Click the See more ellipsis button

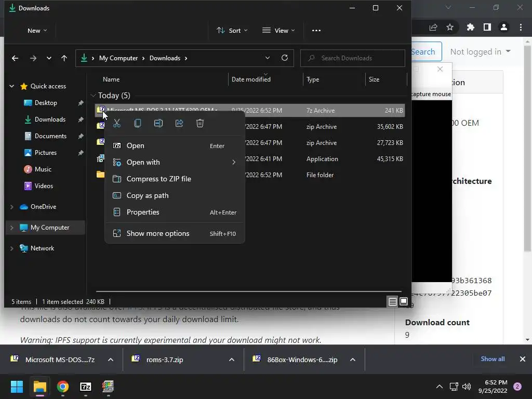pos(316,31)
